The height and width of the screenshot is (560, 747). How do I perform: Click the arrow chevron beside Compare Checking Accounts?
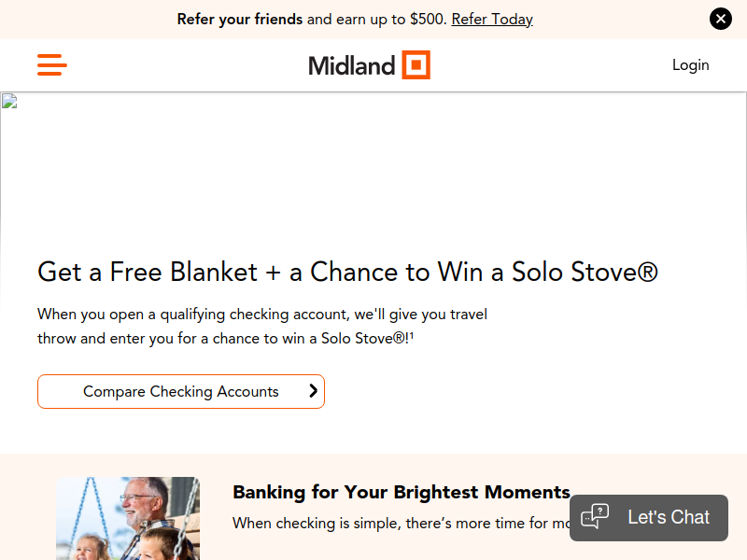[x=314, y=391]
